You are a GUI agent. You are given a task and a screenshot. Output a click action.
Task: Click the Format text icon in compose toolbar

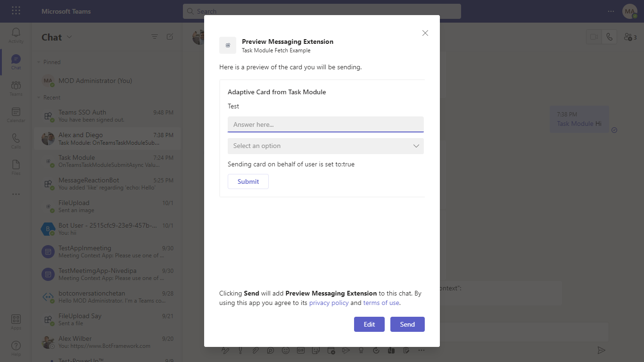tap(225, 350)
